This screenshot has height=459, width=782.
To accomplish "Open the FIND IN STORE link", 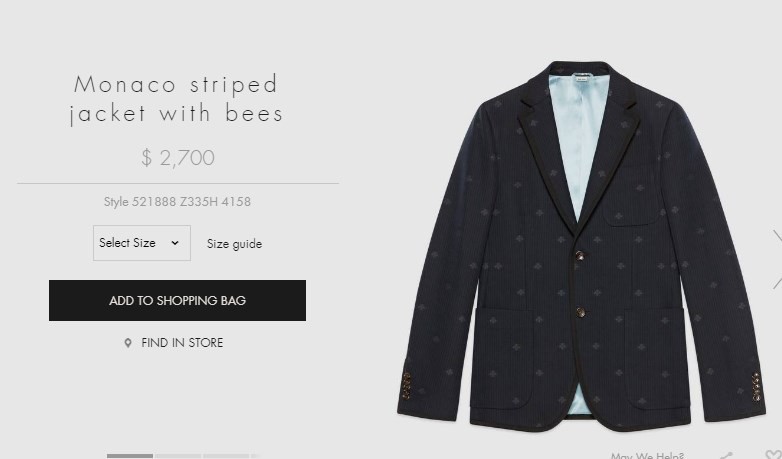I will (182, 343).
